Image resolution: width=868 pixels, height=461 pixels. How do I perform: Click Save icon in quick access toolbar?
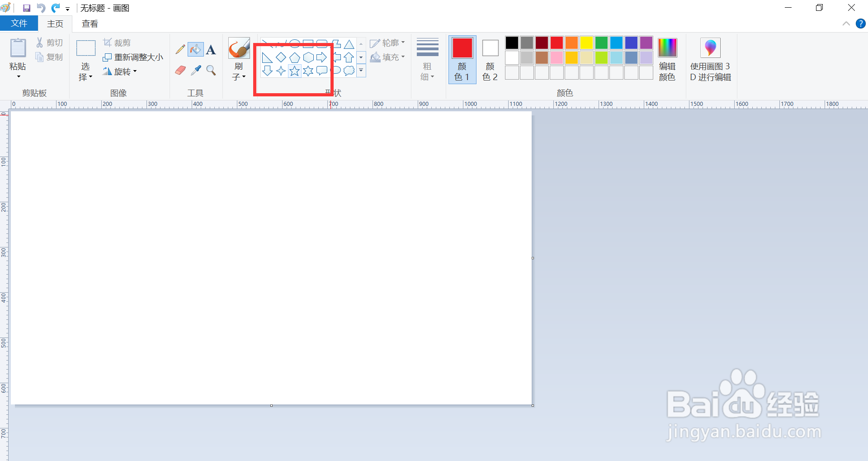(x=26, y=8)
